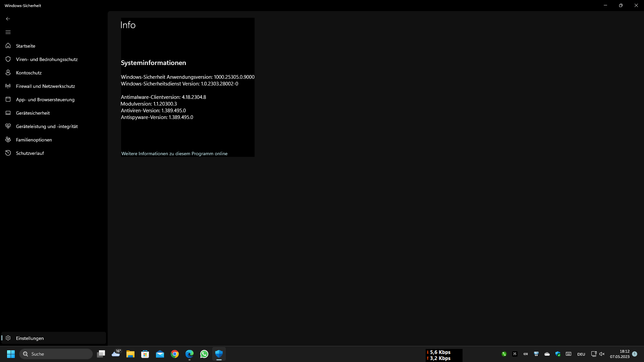Click Windows-Sicherheitsdienst Version line
Viewport: 644px width, 362px height.
click(179, 84)
